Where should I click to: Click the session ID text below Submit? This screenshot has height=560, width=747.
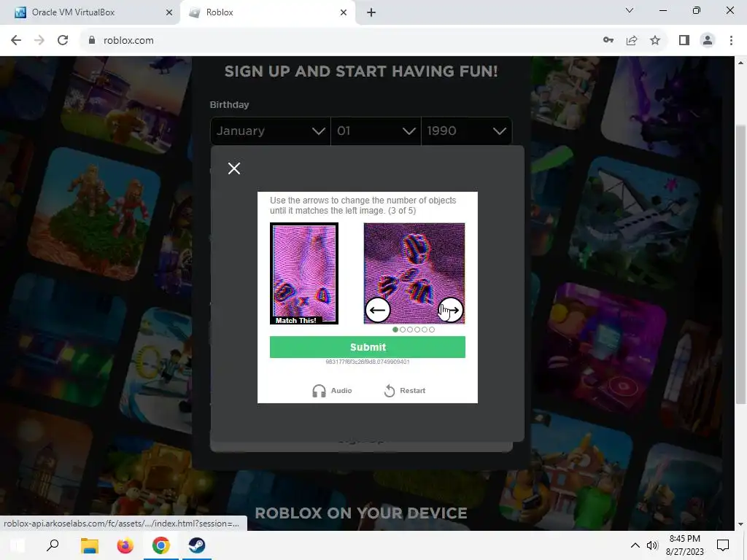(368, 362)
